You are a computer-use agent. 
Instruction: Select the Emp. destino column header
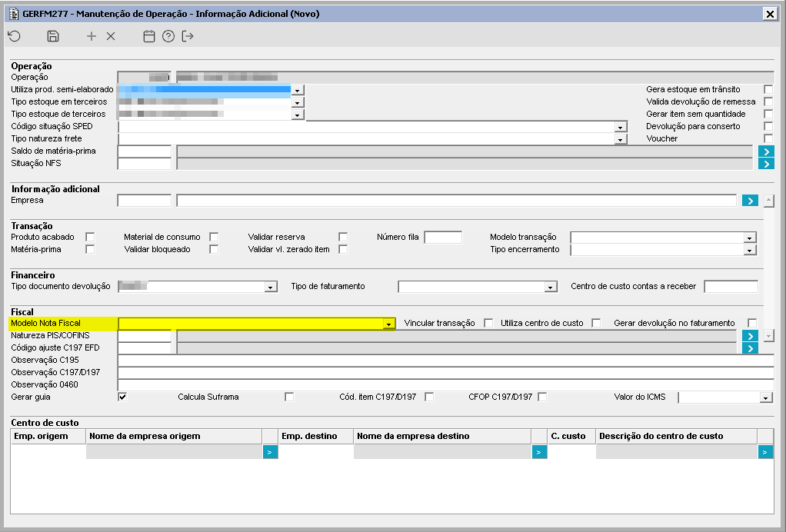(316, 437)
